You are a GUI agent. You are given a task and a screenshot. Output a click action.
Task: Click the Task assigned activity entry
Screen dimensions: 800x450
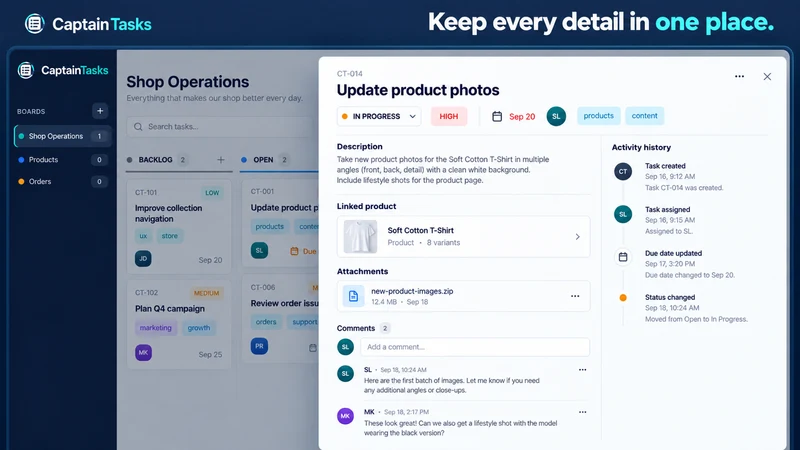coord(670,220)
